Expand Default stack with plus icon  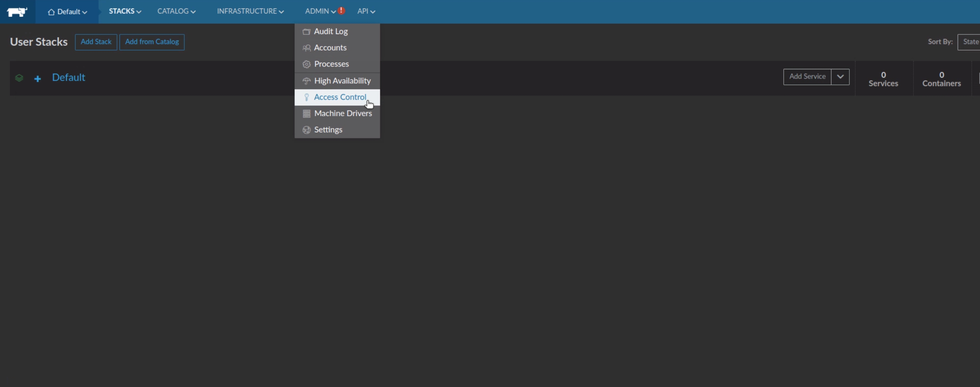point(38,79)
